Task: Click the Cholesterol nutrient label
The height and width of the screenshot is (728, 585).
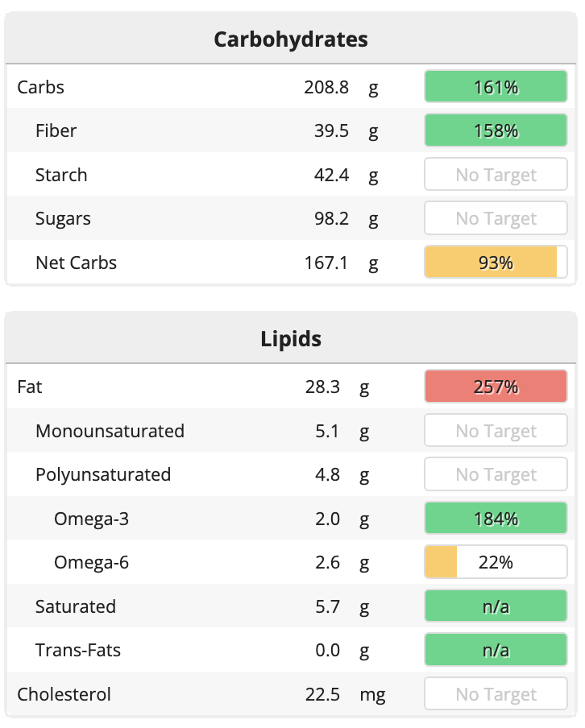Action: click(x=64, y=694)
